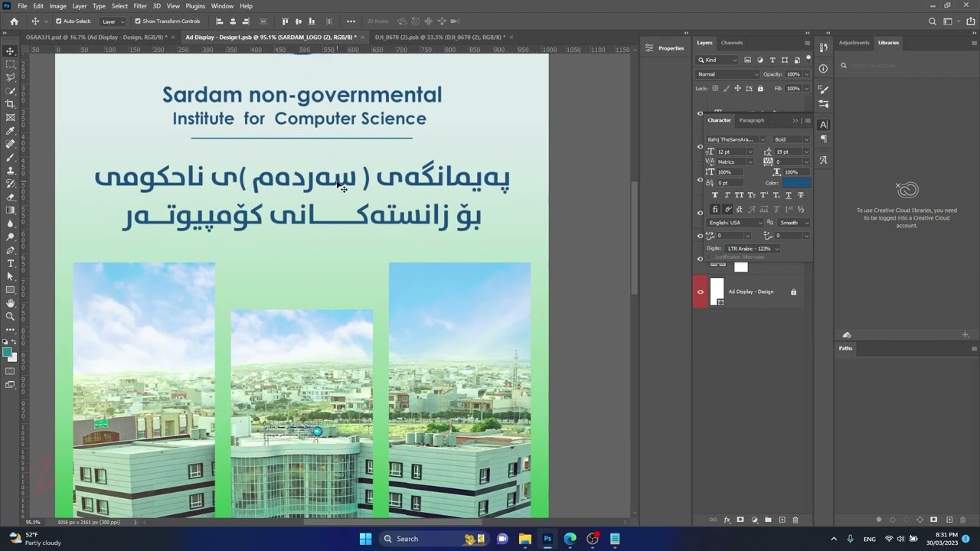Image resolution: width=980 pixels, height=551 pixels.
Task: Select the Move tool in the toolbox
Action: pyautogui.click(x=10, y=51)
